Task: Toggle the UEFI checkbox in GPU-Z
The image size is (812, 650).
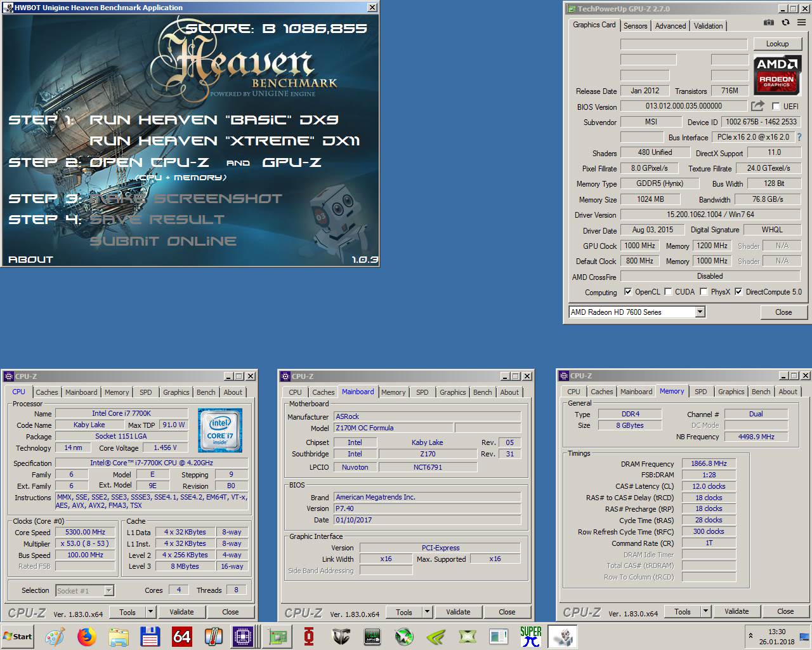Action: click(775, 106)
